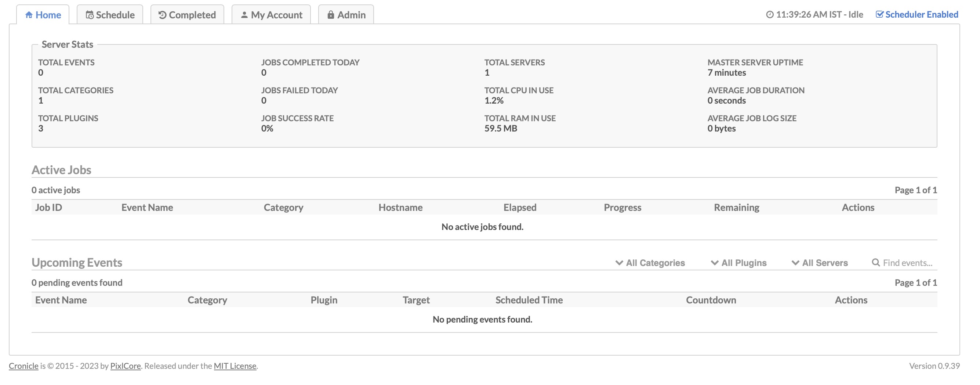Click the My Account user icon
The height and width of the screenshot is (385, 980).
pyautogui.click(x=244, y=15)
